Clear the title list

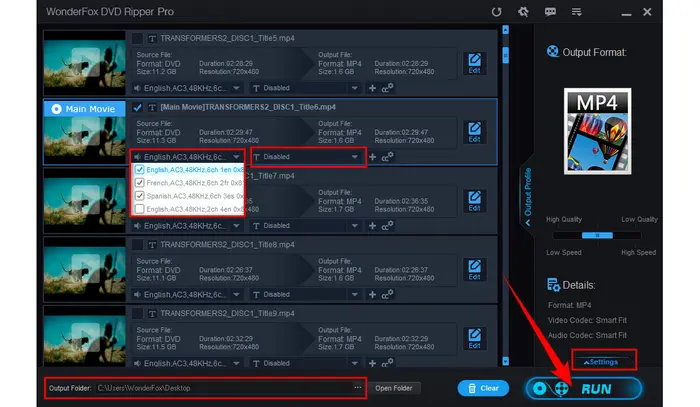[x=483, y=388]
